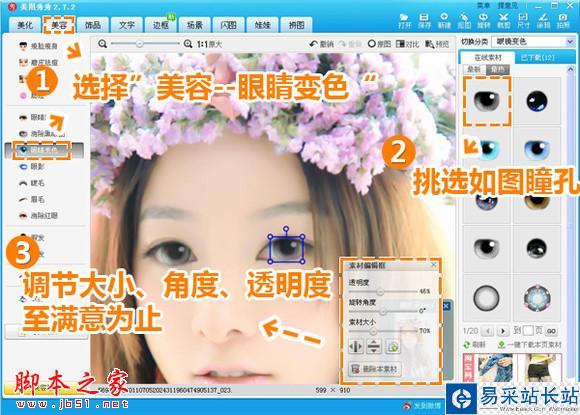This screenshot has height=415, width=580.
Task: Click the 尺寸 (resize) toolbar icon
Action: click(x=523, y=21)
